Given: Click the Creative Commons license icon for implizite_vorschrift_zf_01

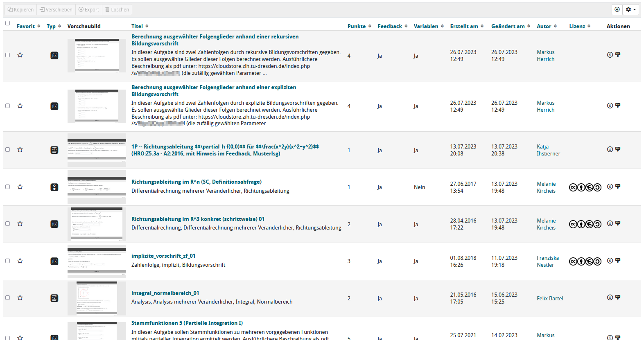Looking at the screenshot, I should click(585, 261).
